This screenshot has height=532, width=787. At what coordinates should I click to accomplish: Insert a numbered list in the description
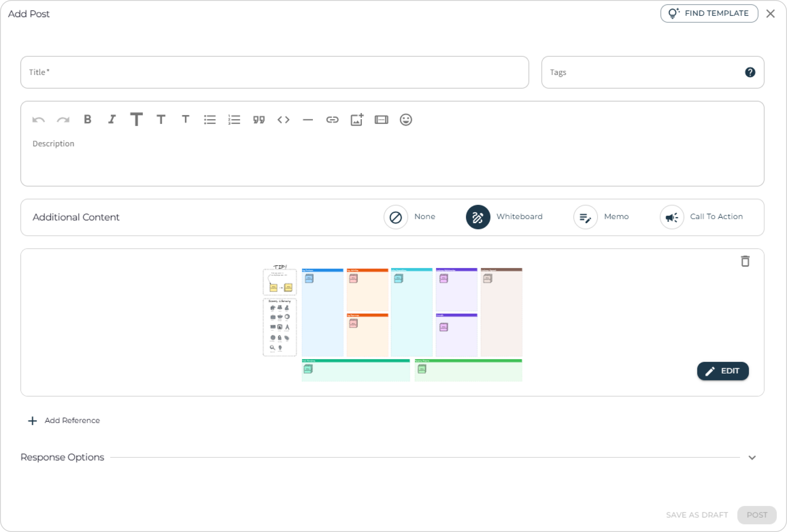[234, 119]
